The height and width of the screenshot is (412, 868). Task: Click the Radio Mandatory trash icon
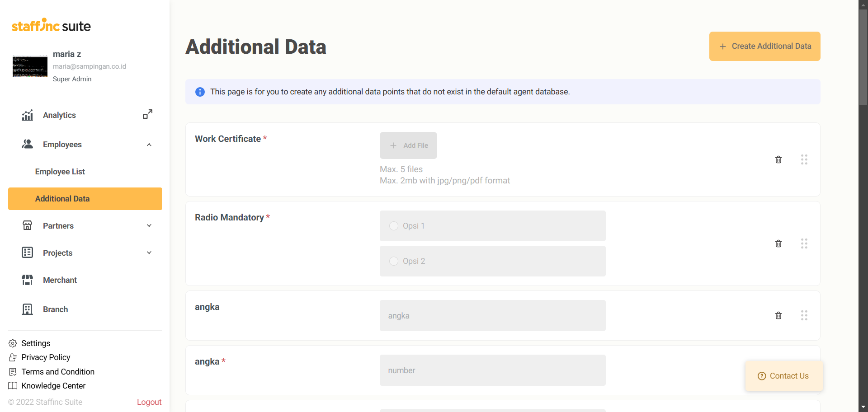(x=778, y=243)
